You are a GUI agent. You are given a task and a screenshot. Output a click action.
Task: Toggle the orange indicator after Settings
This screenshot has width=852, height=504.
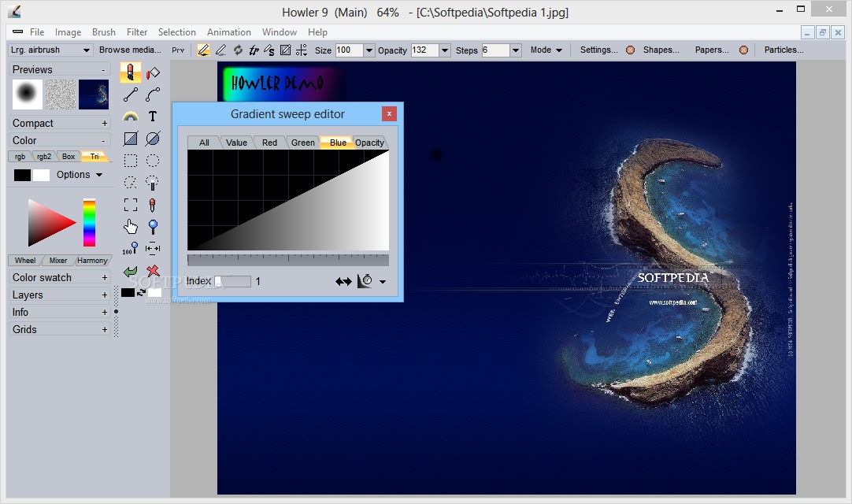click(630, 50)
